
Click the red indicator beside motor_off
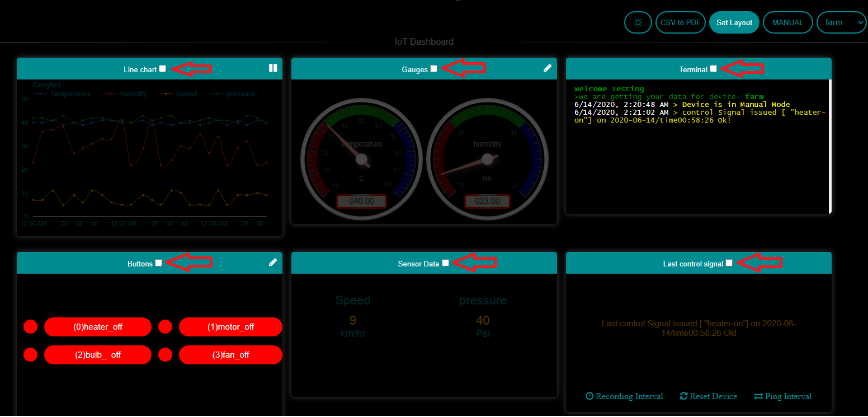point(165,327)
